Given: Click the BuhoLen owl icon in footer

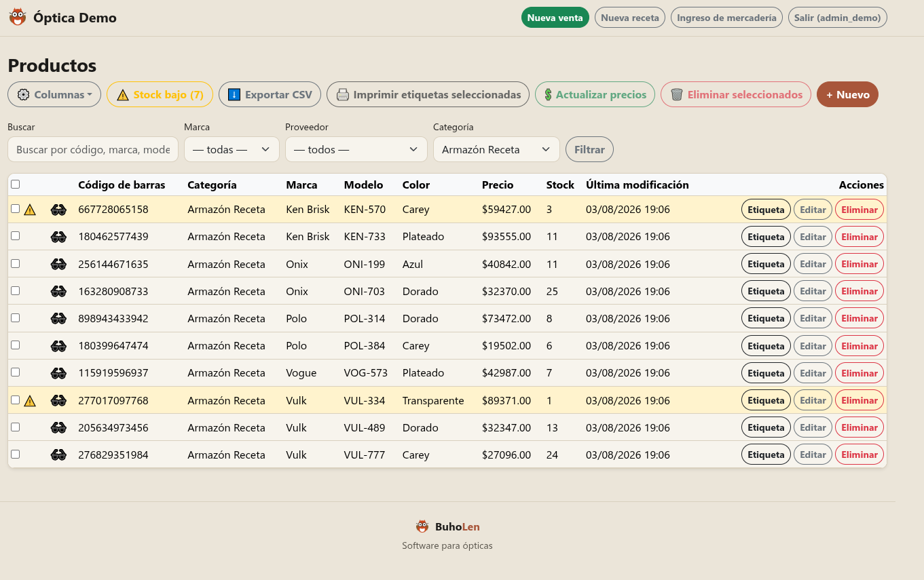Looking at the screenshot, I should (x=422, y=526).
